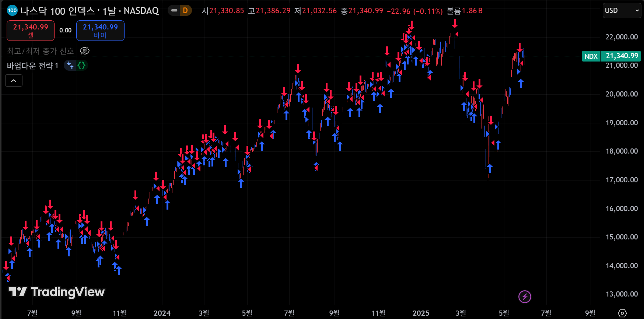The width and height of the screenshot is (644, 319).
Task: Open the green curly braces source code icon
Action: tap(81, 66)
